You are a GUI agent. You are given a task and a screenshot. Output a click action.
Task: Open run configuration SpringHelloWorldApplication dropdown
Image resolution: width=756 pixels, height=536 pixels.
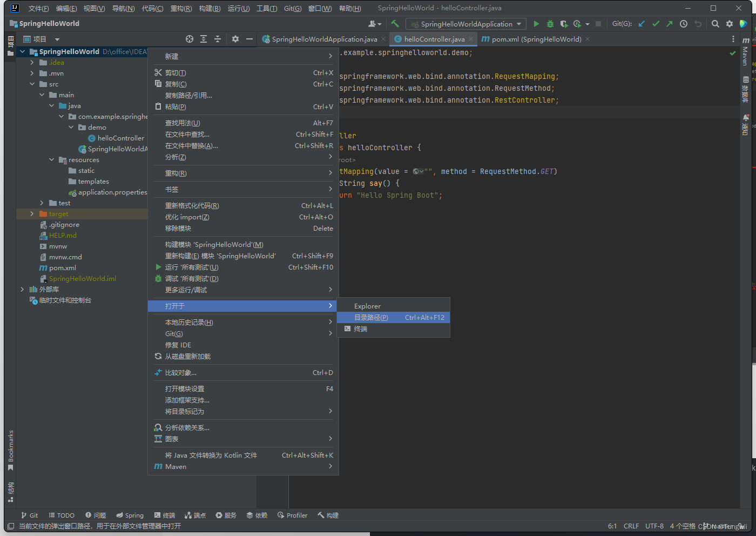pos(467,24)
